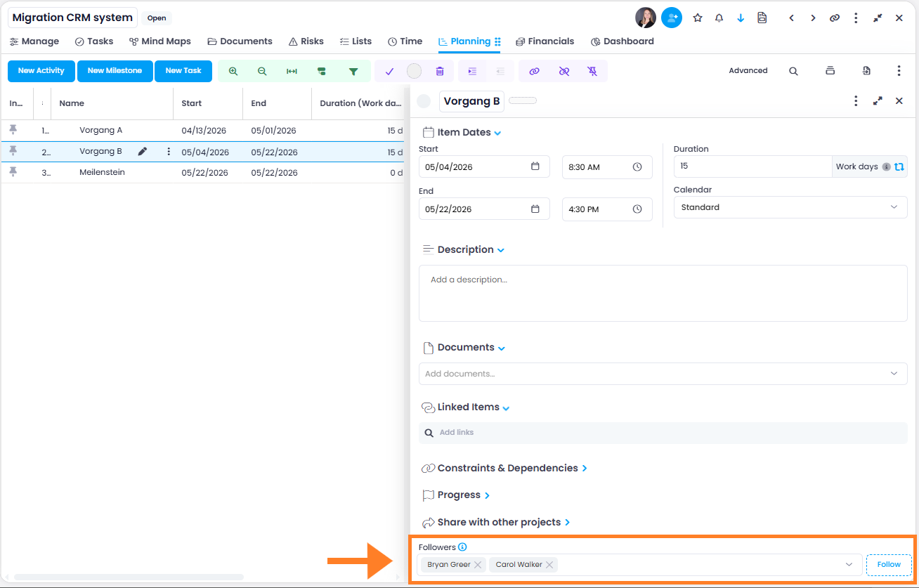Collapse the Documents section
The width and height of the screenshot is (919, 588).
point(502,348)
